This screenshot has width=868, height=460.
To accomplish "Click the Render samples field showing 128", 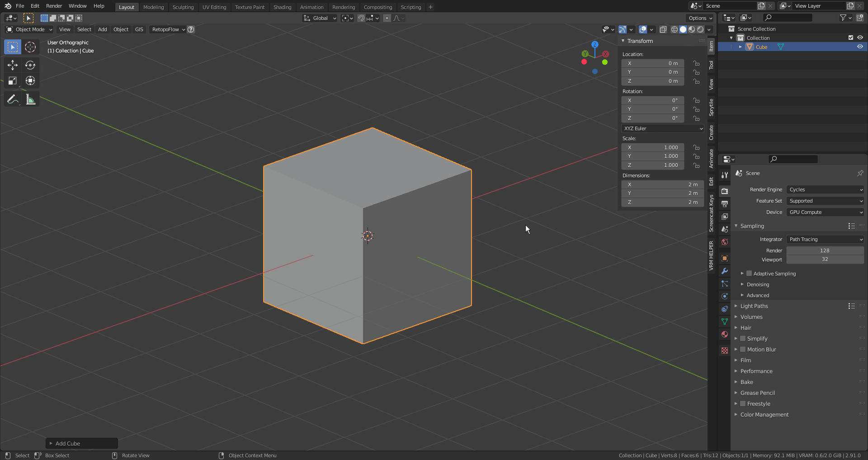I will [825, 251].
